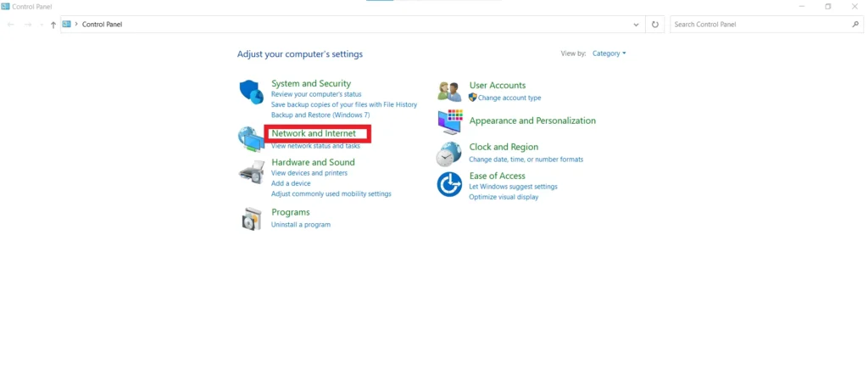The width and height of the screenshot is (868, 375).
Task: Click Uninstall a program link
Action: click(301, 224)
